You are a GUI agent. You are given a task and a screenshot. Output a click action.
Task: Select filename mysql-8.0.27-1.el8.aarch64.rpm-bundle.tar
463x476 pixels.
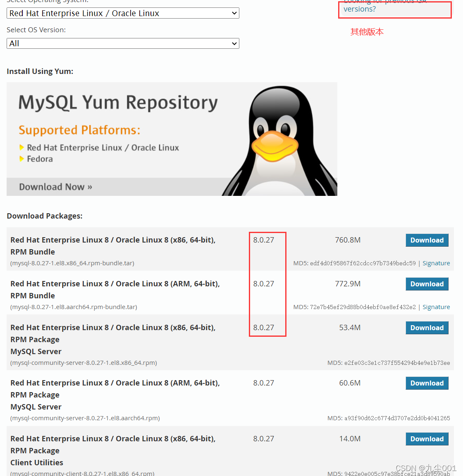pos(74,307)
